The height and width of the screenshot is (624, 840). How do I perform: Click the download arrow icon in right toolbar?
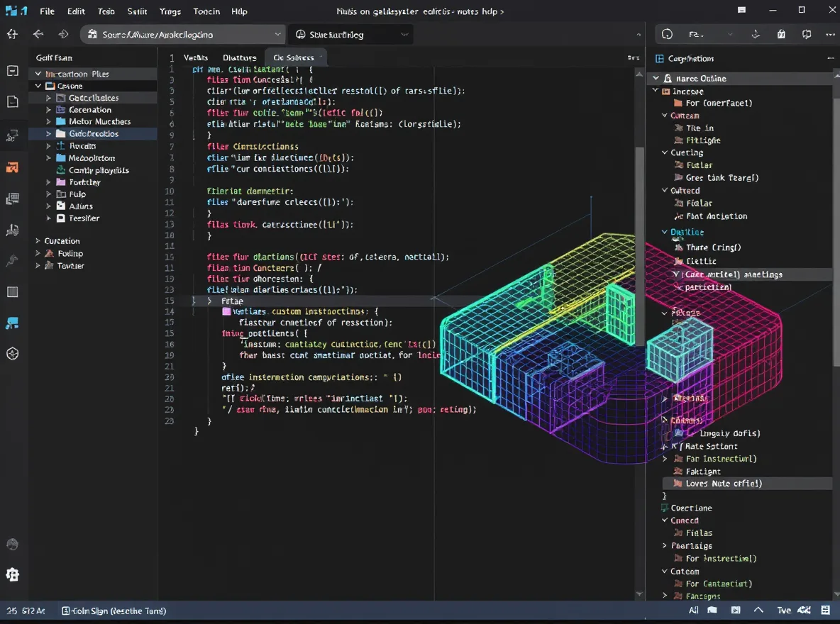(x=756, y=34)
